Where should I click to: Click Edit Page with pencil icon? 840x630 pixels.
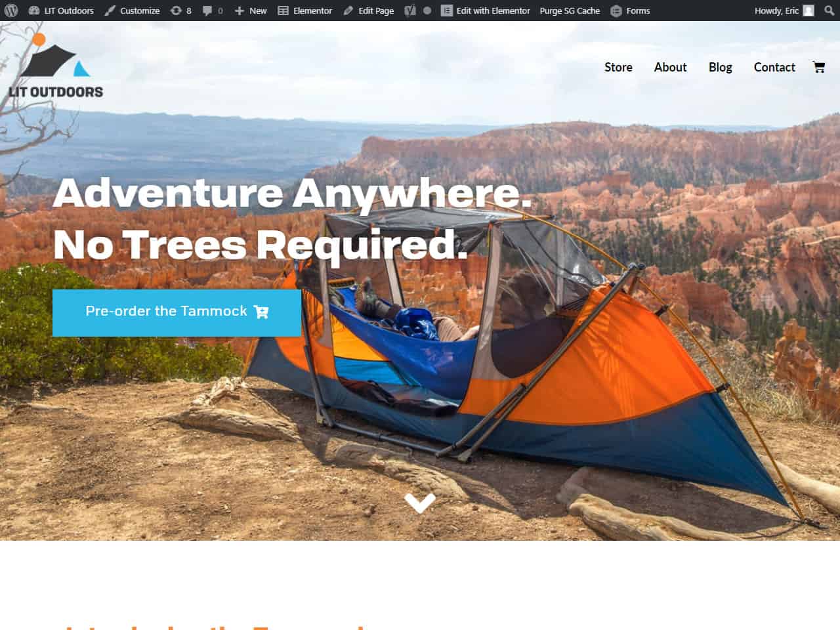click(x=368, y=10)
